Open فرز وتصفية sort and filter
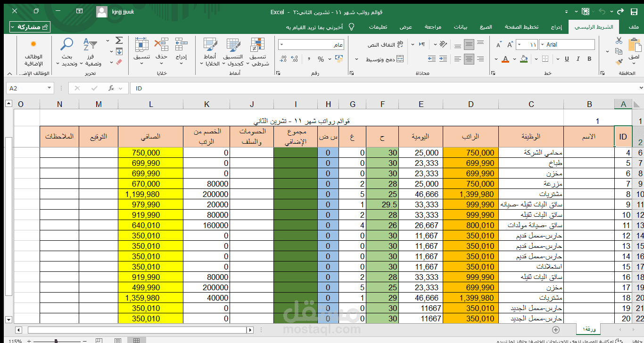This screenshot has height=343, width=644. click(x=91, y=52)
